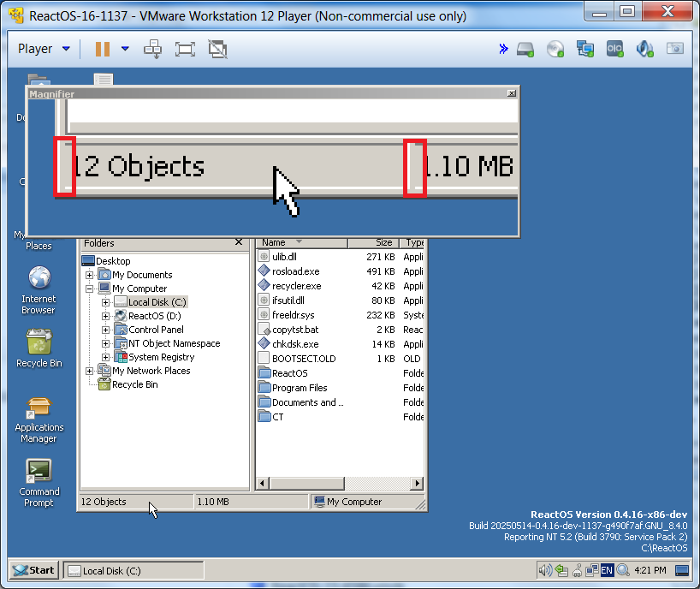This screenshot has width=700, height=589.
Task: Select ulib.dll file
Action: click(284, 257)
